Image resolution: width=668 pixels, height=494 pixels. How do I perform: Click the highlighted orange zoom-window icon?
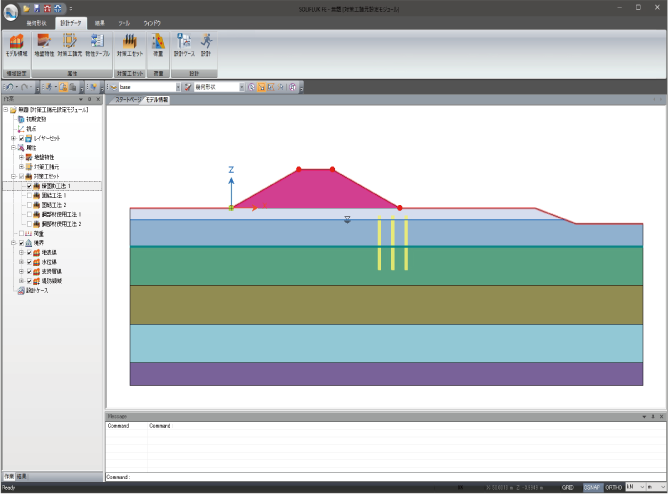pos(262,87)
